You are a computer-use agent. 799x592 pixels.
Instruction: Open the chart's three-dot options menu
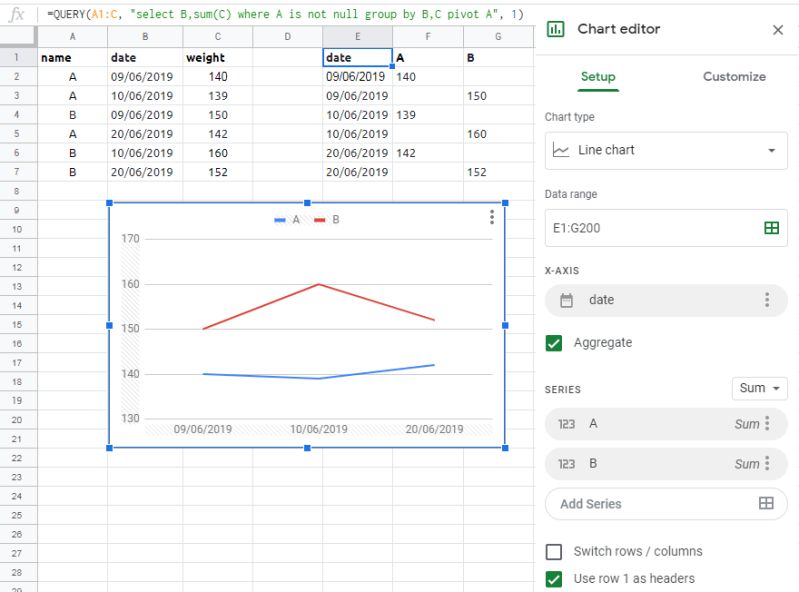492,217
